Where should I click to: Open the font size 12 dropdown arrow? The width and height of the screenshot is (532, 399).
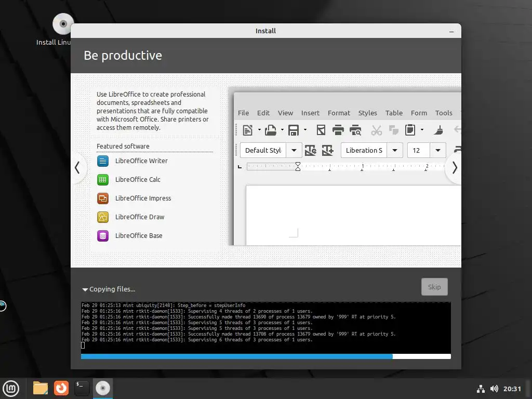point(438,150)
